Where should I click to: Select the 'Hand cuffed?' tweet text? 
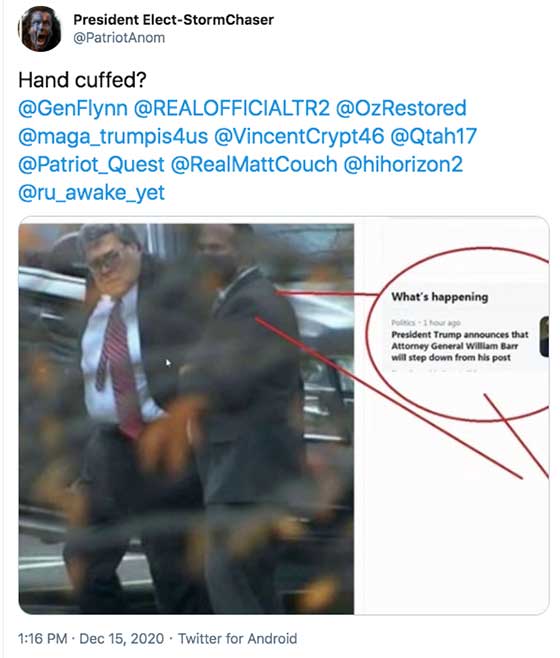pyautogui.click(x=82, y=80)
